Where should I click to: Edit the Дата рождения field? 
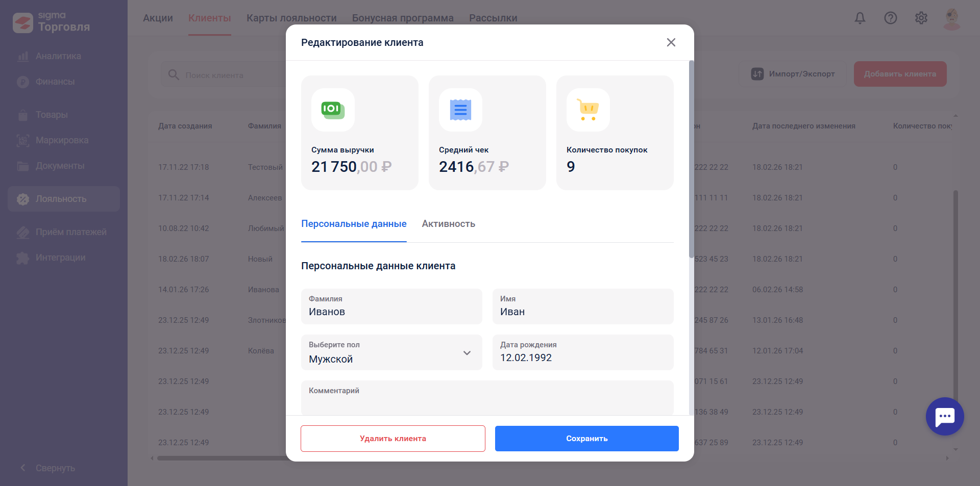tap(583, 352)
